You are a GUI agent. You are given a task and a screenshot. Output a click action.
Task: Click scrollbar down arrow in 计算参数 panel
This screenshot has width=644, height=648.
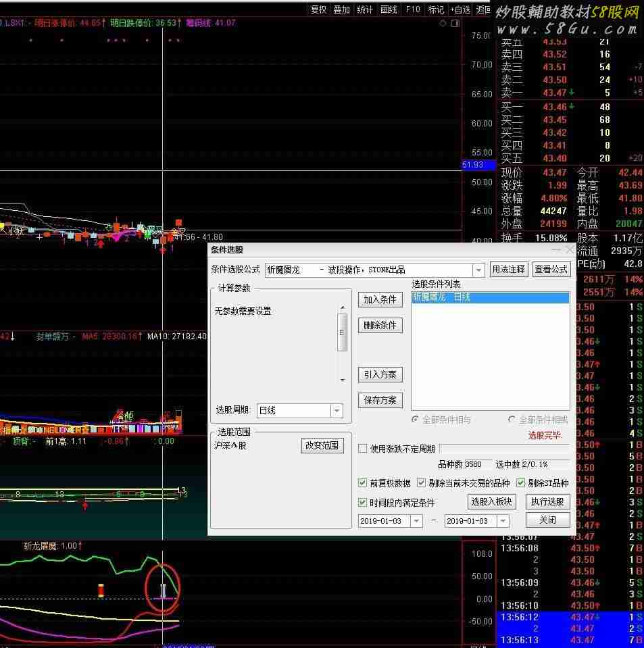[342, 380]
